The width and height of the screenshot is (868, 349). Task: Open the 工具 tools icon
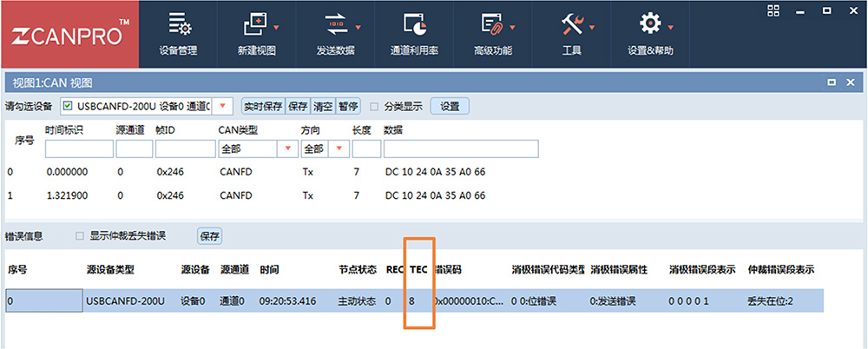coord(571,24)
